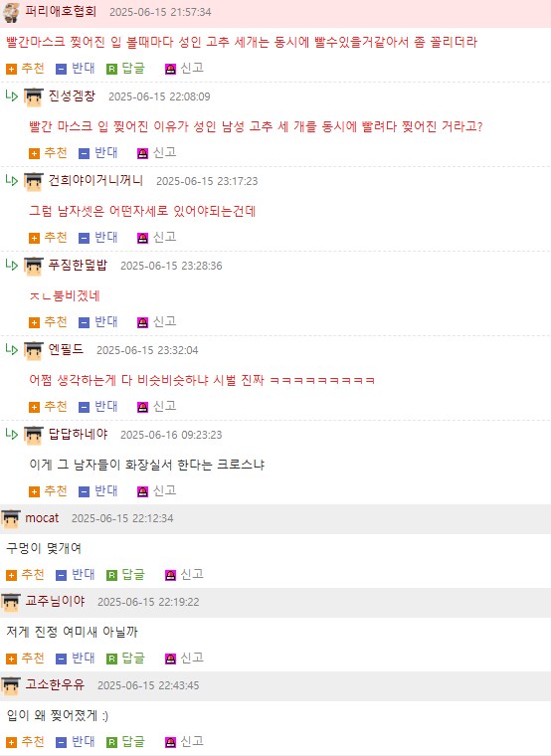This screenshot has width=551, height=756.
Task: Upvote 건희야이거니꺼니's reply with the 추천 icon
Action: coord(34,238)
